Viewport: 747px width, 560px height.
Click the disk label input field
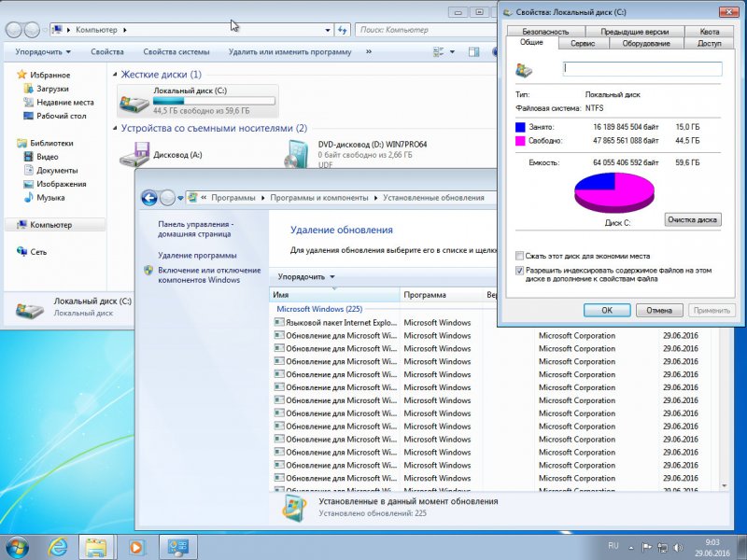pos(642,68)
